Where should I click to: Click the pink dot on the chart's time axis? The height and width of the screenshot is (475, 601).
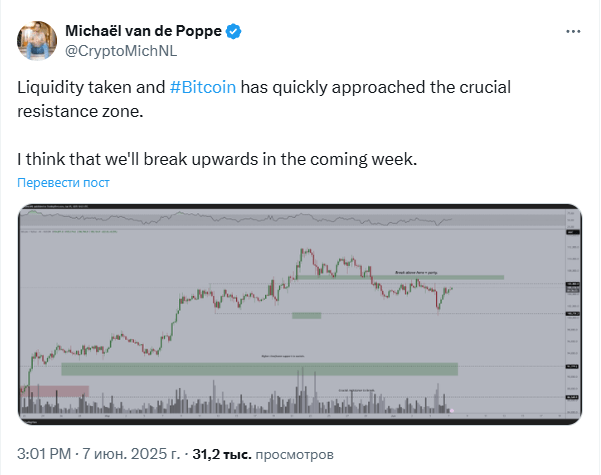[452, 411]
